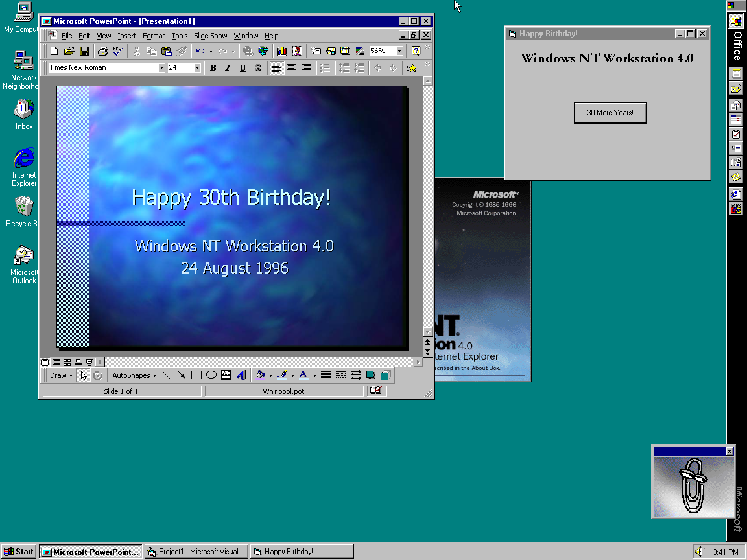Screen dimensions: 747x560
Task: Insert WordArt with the slanted A icon
Action: (241, 375)
